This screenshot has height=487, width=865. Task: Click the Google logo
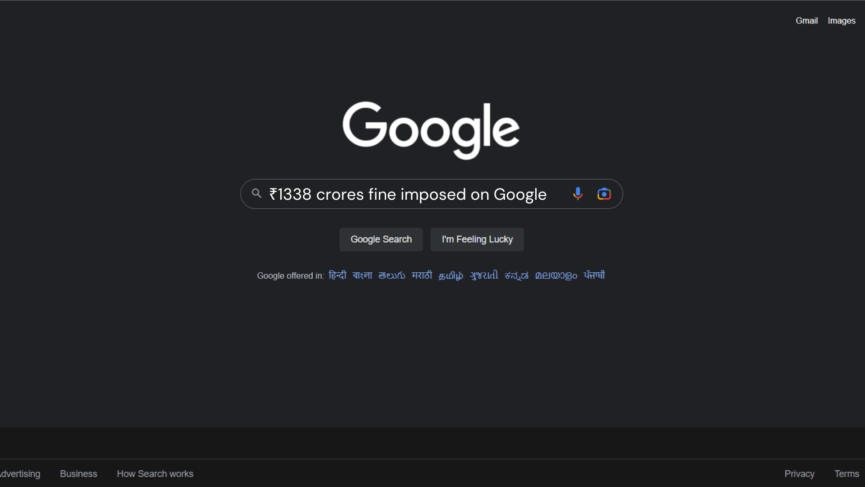pyautogui.click(x=431, y=130)
